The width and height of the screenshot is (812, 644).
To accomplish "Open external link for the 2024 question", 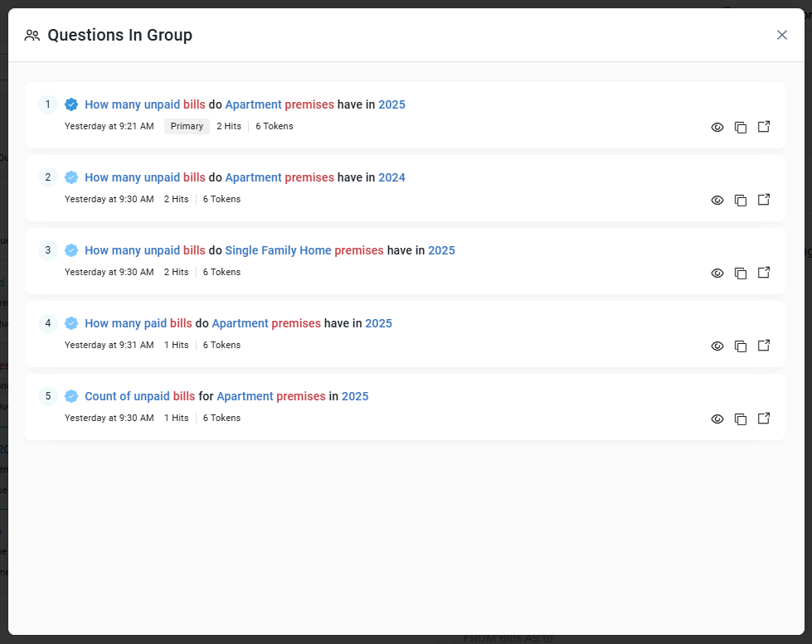I will [x=764, y=200].
